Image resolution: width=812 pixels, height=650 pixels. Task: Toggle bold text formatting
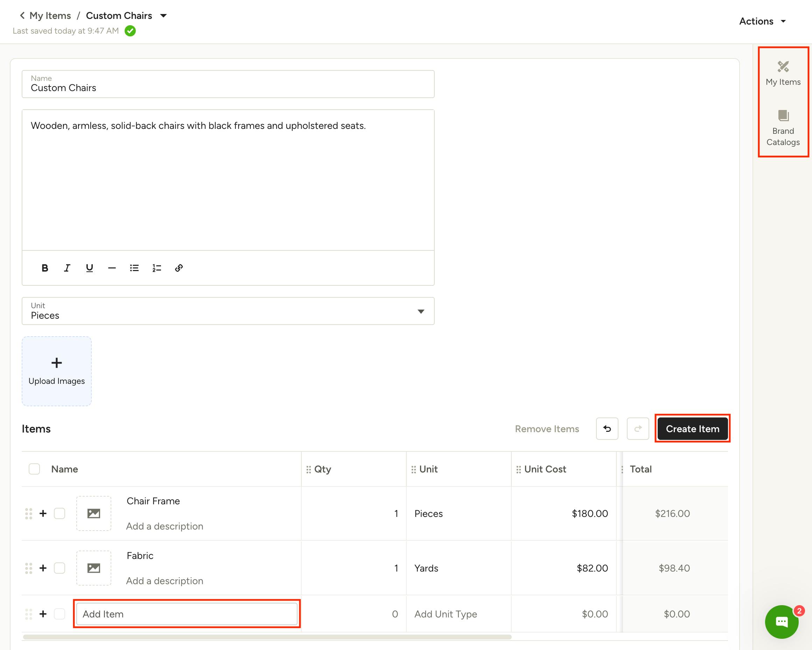[x=45, y=268]
